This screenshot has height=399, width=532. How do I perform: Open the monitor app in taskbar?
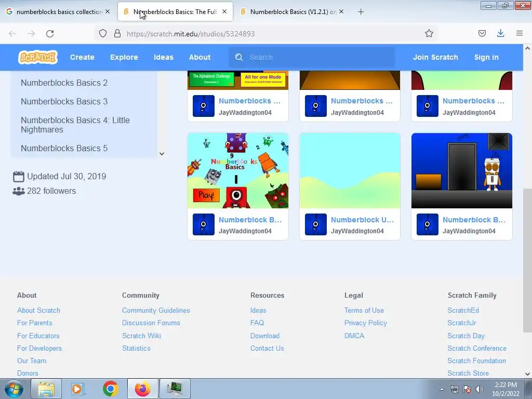175,389
